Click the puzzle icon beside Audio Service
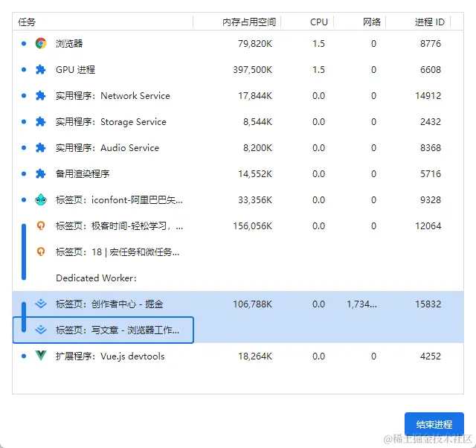Viewport: 476px width, 448px height. pyautogui.click(x=41, y=147)
